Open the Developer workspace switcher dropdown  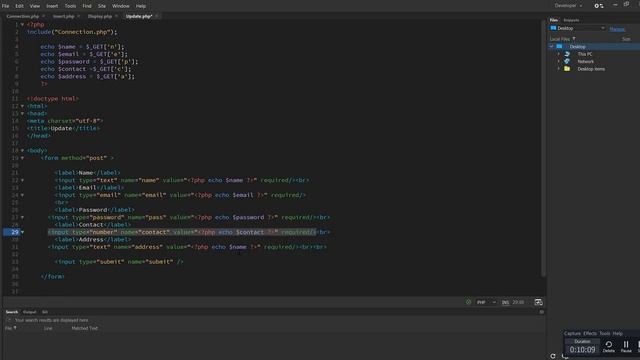point(568,6)
